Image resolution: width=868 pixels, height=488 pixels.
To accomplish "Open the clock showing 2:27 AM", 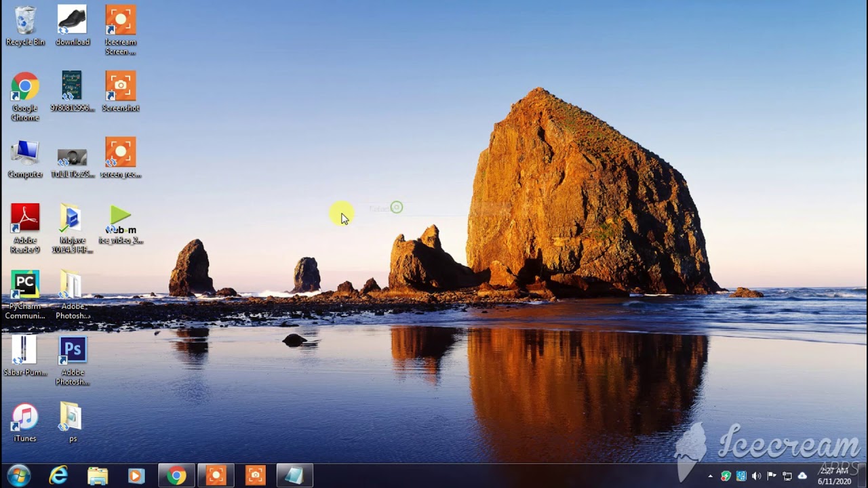I will coord(834,476).
